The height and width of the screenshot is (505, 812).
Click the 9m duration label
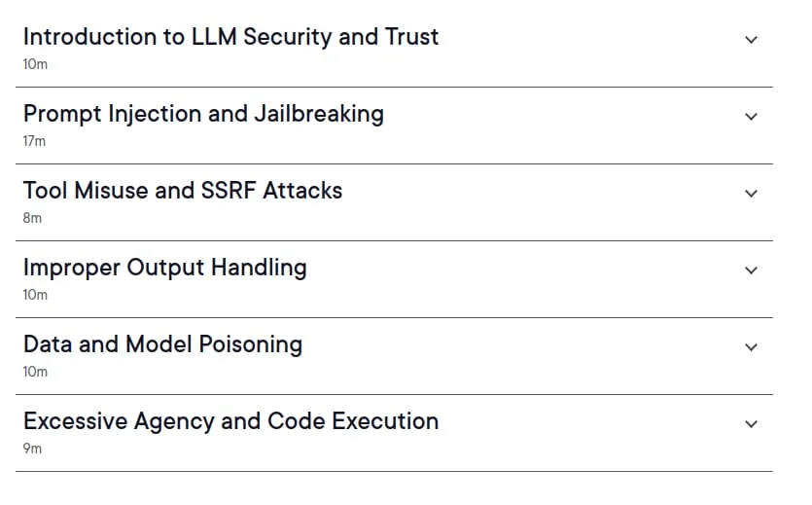(32, 449)
